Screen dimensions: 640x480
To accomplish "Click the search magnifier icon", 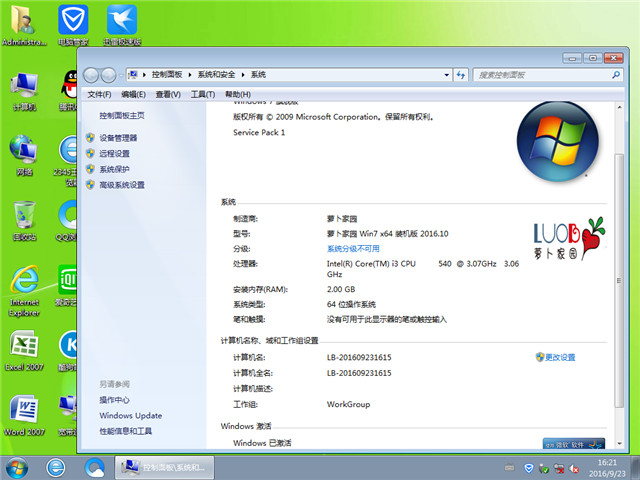I will pos(616,75).
